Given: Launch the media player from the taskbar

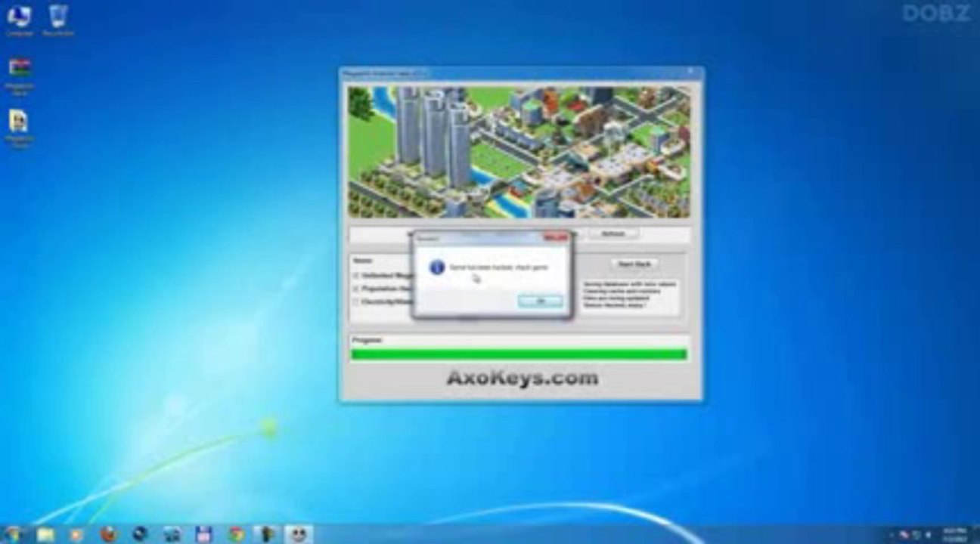Looking at the screenshot, I should tap(76, 534).
